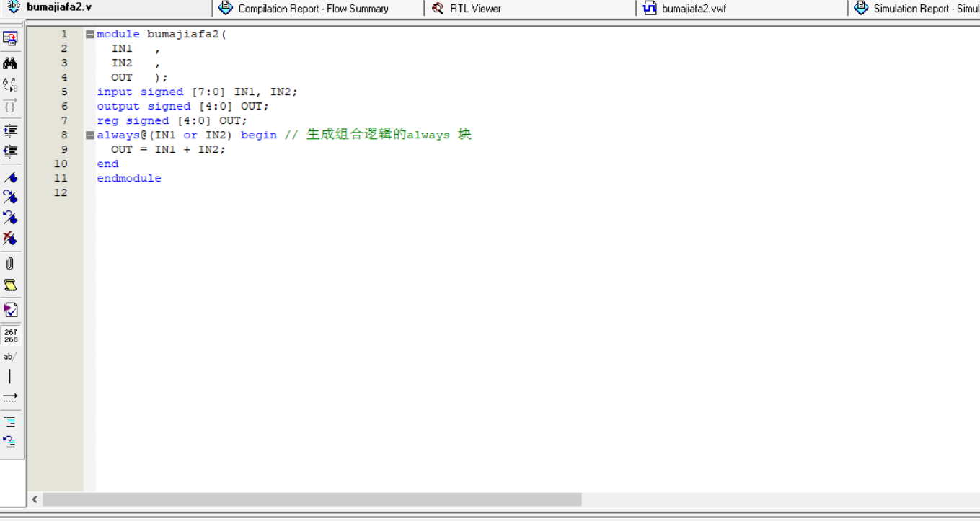The width and height of the screenshot is (980, 521).
Task: Increase indent of selected lines
Action: coord(10,130)
